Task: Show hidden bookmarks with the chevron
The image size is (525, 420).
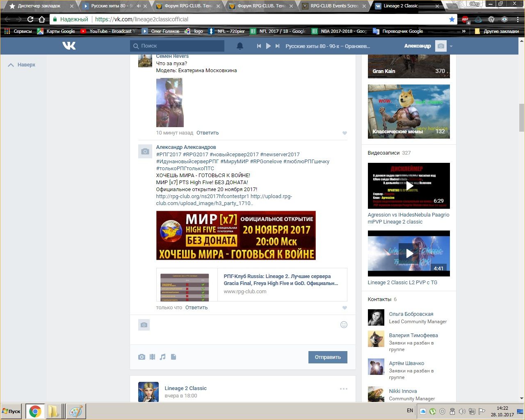Action: point(464,31)
